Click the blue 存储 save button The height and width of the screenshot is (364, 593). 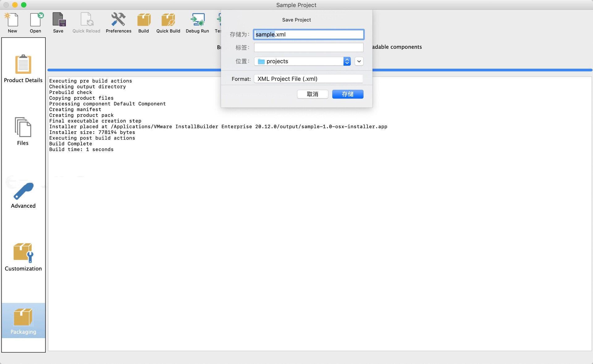(348, 94)
